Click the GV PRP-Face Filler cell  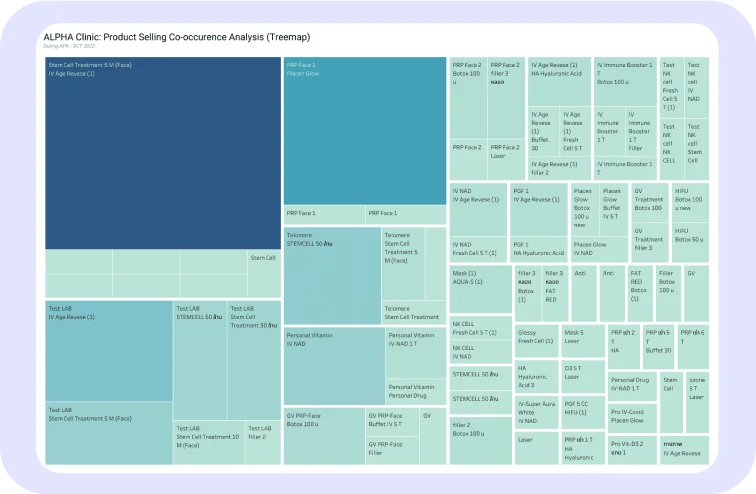392,451
